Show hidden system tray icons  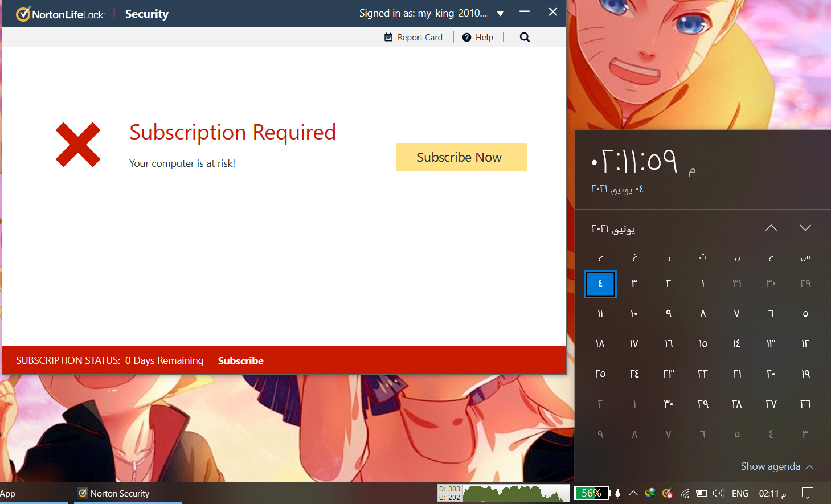[633, 493]
